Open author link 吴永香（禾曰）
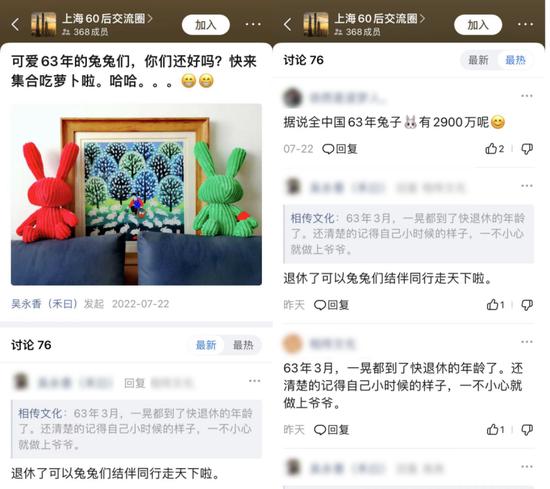This screenshot has width=550, height=489. (x=44, y=304)
